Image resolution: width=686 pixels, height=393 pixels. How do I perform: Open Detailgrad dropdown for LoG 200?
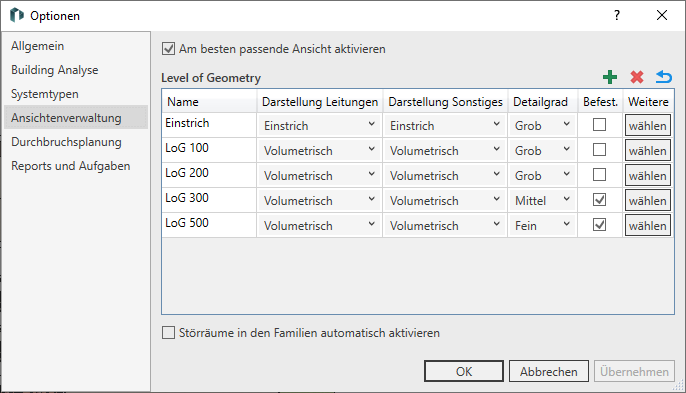pyautogui.click(x=542, y=175)
